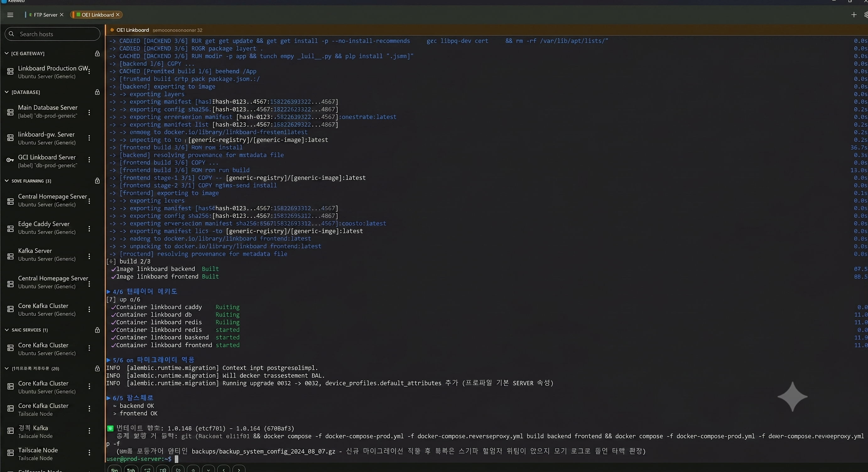868x472 pixels.
Task: Click the 'Image linkboard backend Built' line
Action: coord(165,269)
